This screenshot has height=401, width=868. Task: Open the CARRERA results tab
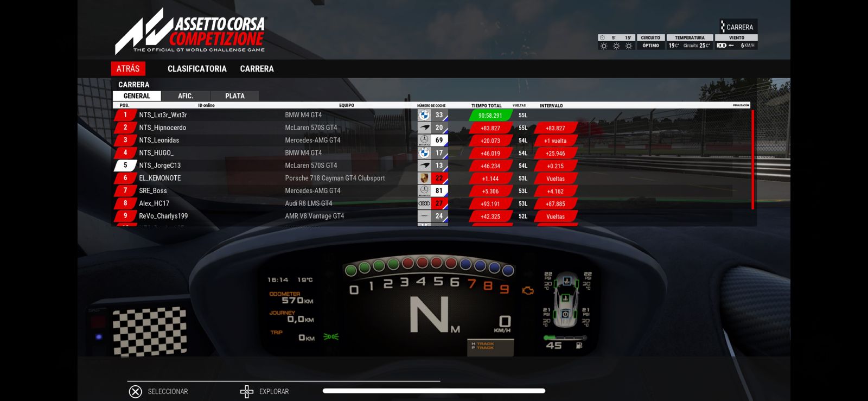point(257,69)
